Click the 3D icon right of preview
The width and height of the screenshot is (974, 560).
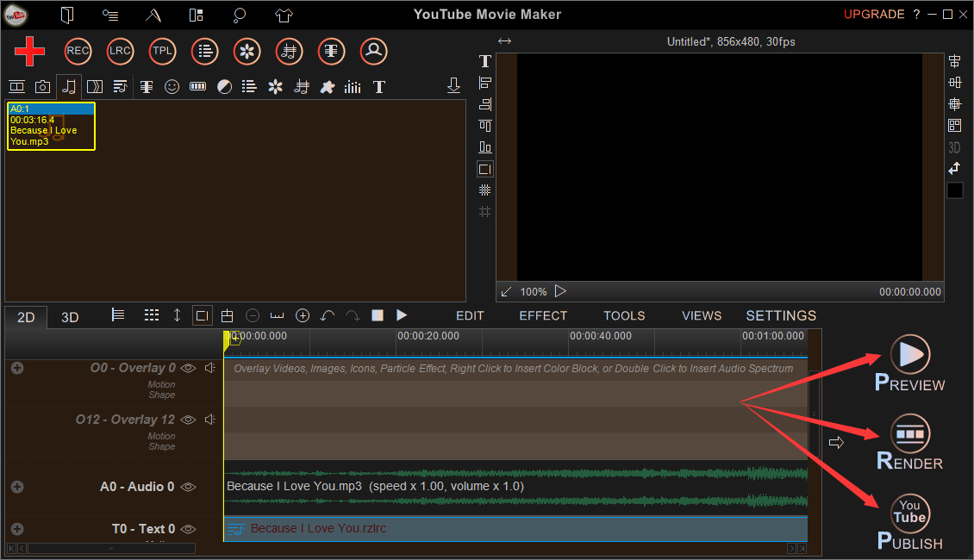[955, 148]
